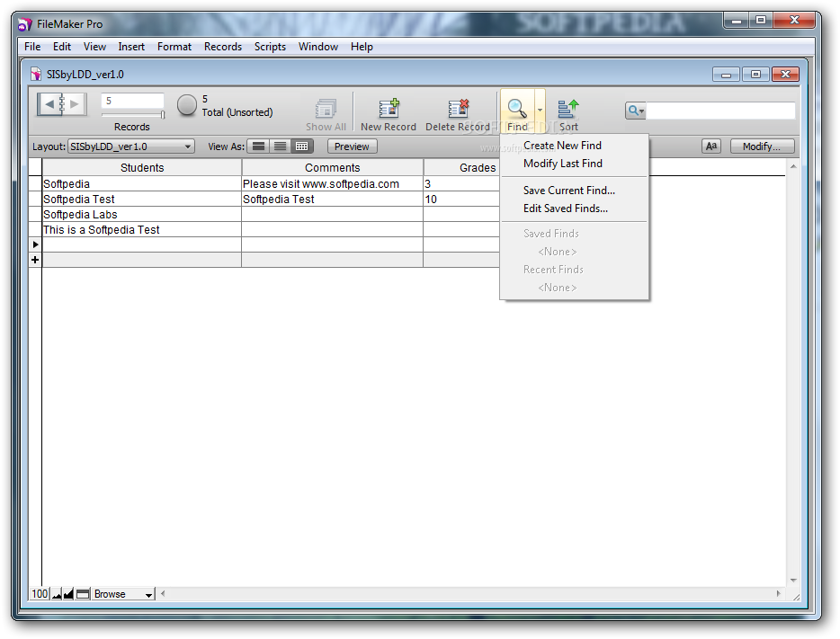Viewport: 840px width, 639px height.
Task: Click the Grades column header
Action: pos(478,167)
